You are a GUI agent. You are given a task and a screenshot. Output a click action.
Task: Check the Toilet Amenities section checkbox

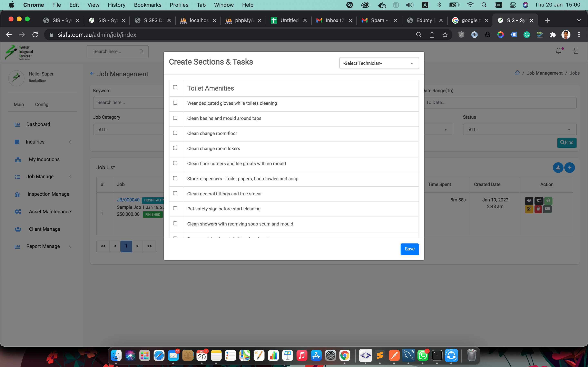pyautogui.click(x=175, y=87)
